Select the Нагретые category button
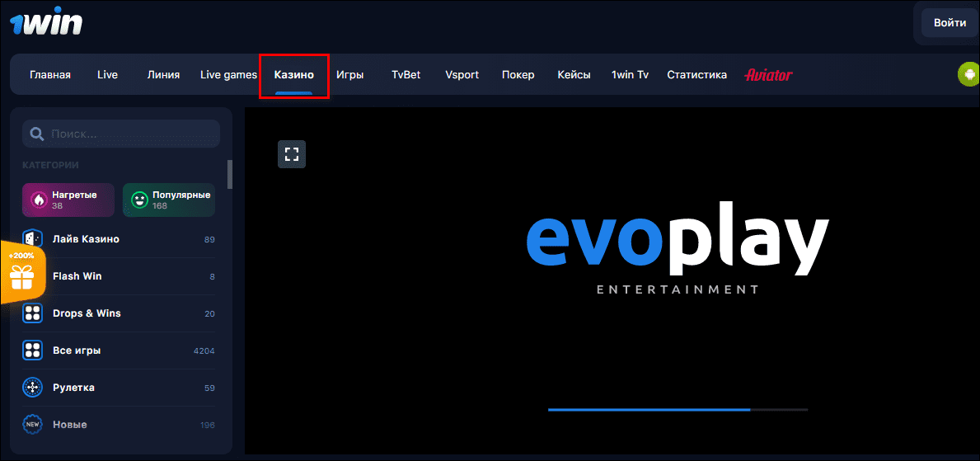 click(x=68, y=200)
